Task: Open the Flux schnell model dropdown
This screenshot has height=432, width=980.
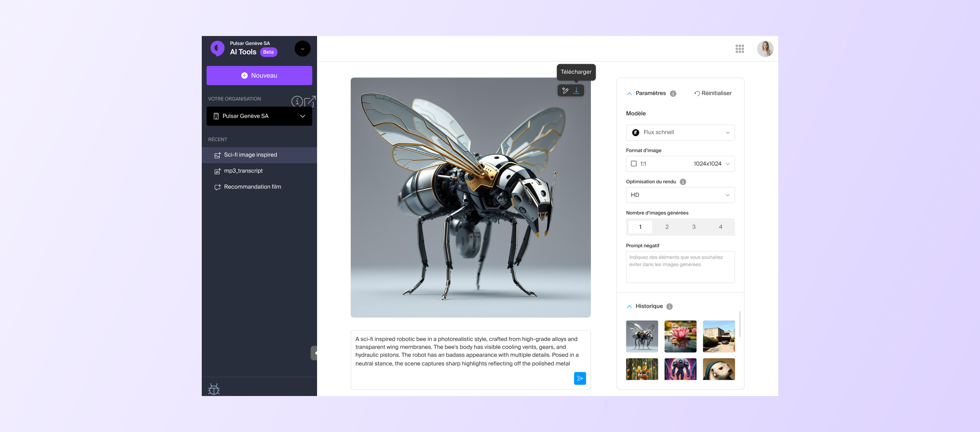Action: coord(680,132)
